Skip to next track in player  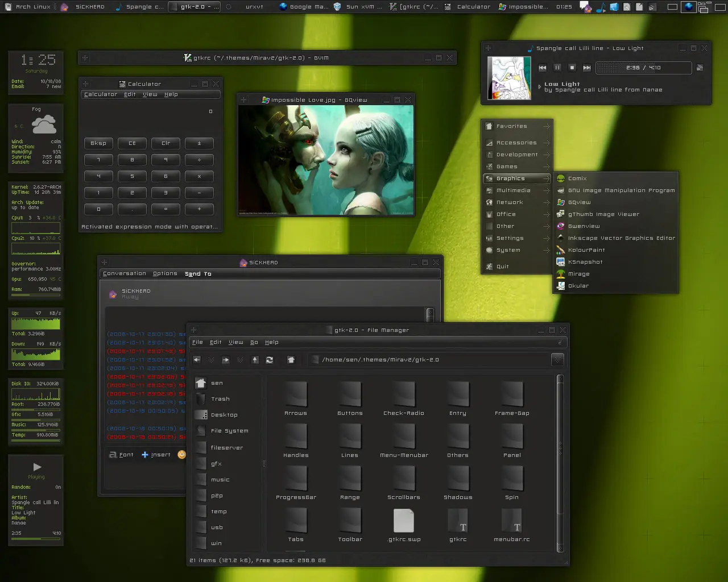click(x=587, y=68)
